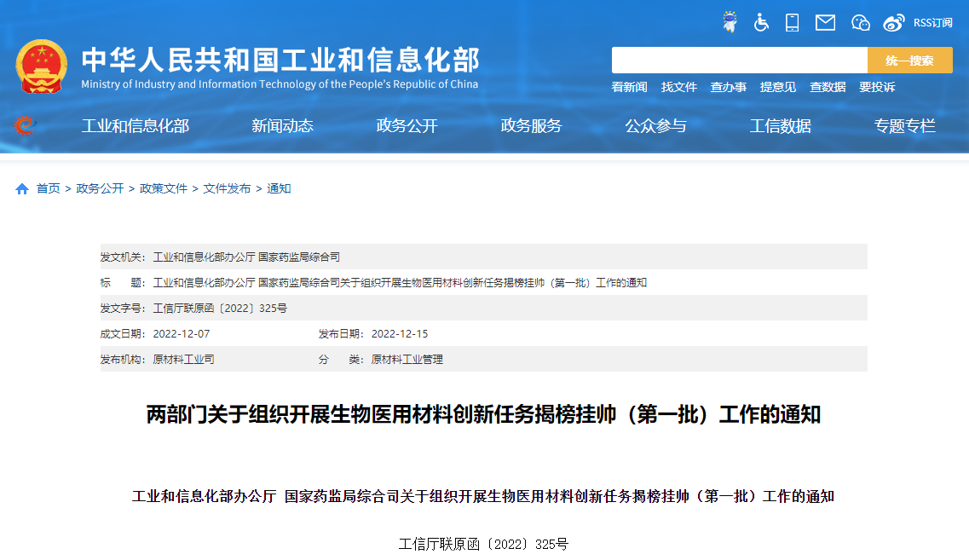
Task: Select the 发文字号 value 工信厅联原函〔2022〕325号 in table
Action: (220, 308)
